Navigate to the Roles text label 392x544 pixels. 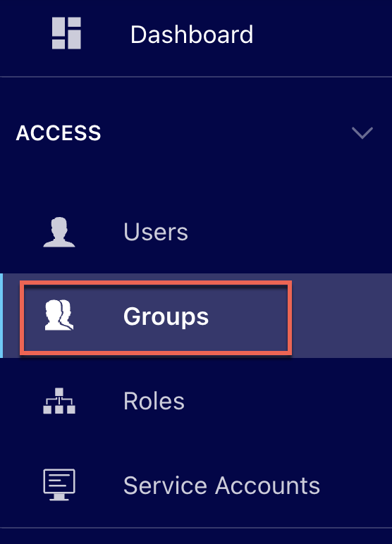coord(154,401)
